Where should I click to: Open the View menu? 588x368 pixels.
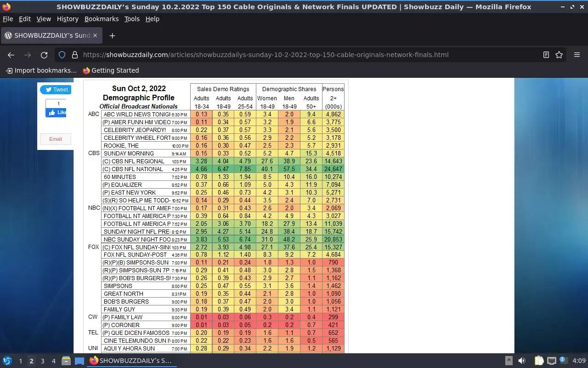click(x=44, y=19)
